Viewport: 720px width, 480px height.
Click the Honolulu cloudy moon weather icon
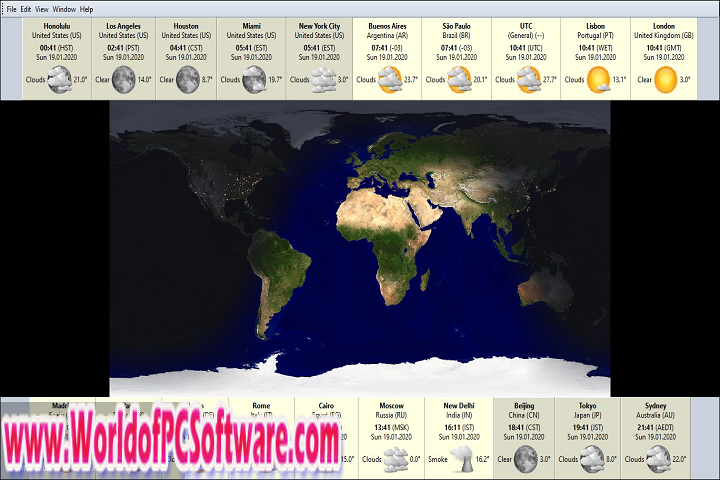coord(60,79)
